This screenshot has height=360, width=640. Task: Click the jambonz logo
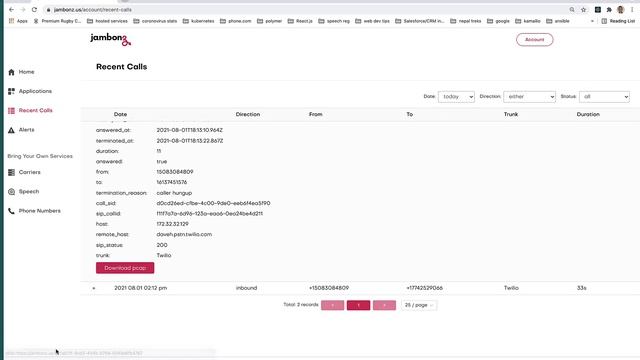coord(111,39)
